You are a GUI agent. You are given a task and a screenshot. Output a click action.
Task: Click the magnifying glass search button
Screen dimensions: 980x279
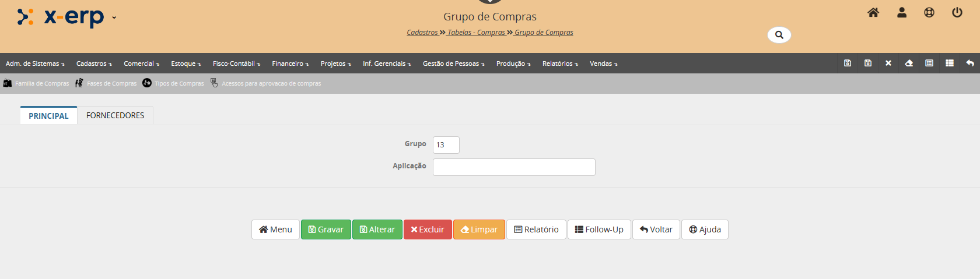point(779,35)
